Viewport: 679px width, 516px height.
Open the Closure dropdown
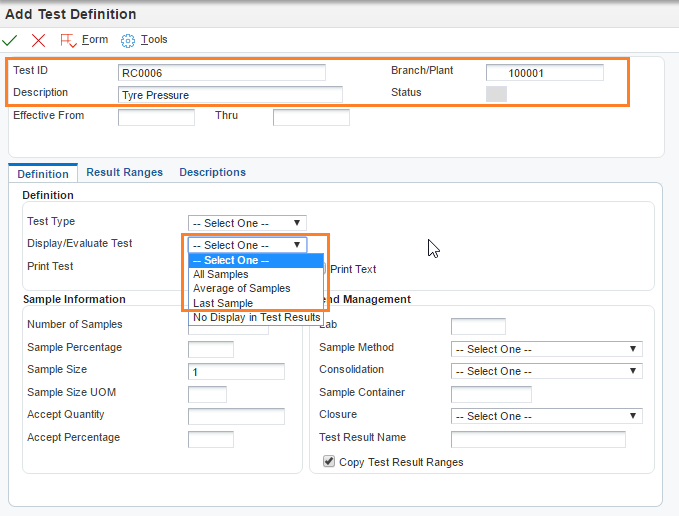click(546, 416)
